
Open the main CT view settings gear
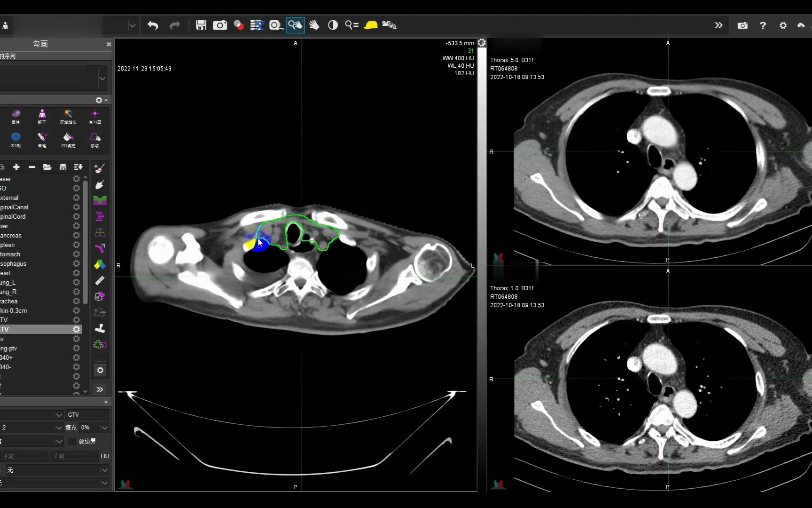click(x=482, y=43)
